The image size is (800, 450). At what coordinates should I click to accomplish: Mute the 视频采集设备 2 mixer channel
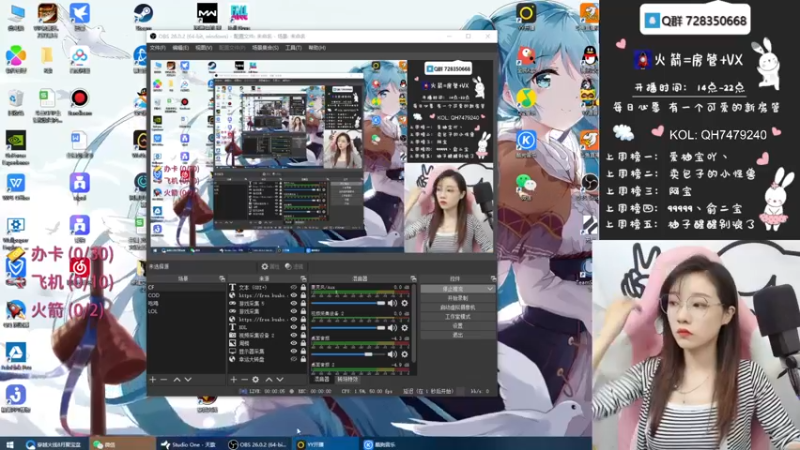(392, 328)
